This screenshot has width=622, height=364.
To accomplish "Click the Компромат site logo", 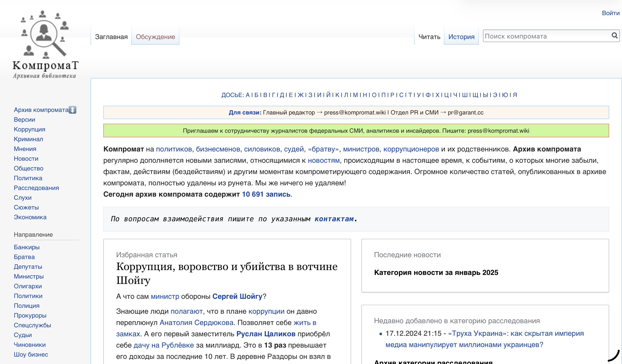I will [45, 44].
